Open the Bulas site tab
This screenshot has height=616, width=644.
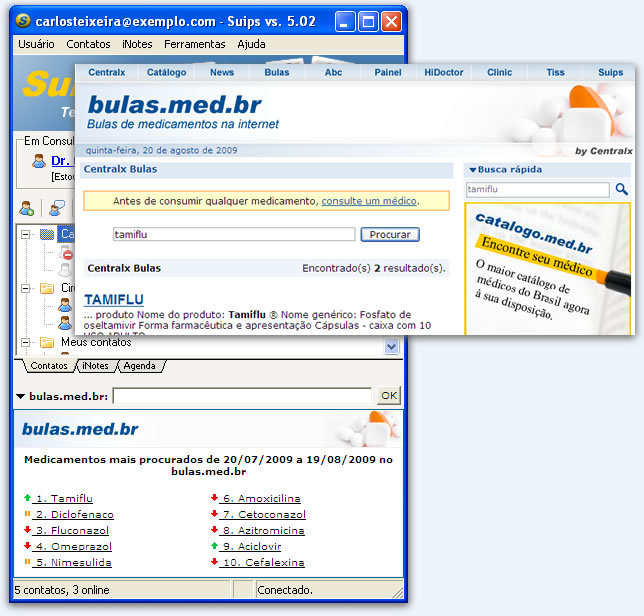[277, 72]
